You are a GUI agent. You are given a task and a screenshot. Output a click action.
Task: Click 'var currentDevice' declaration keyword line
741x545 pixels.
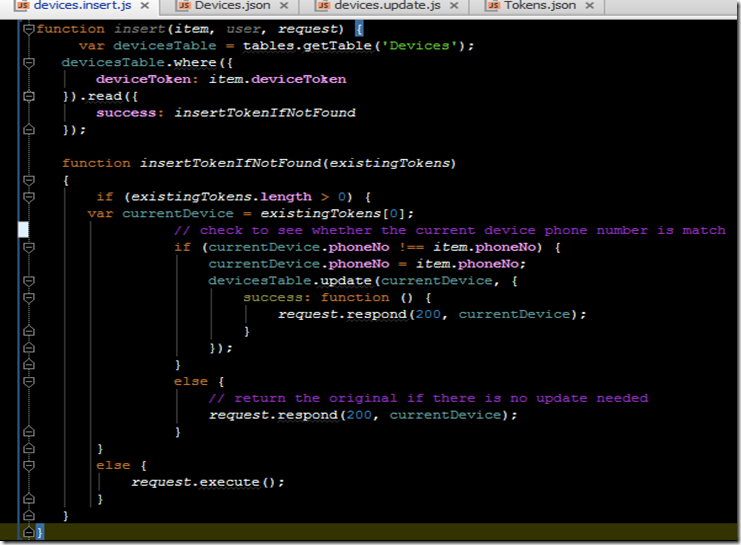tap(160, 214)
